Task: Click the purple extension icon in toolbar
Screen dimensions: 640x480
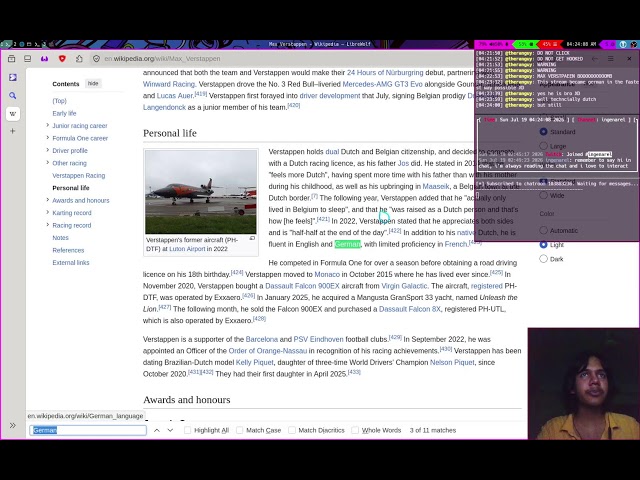Action: click(44, 59)
